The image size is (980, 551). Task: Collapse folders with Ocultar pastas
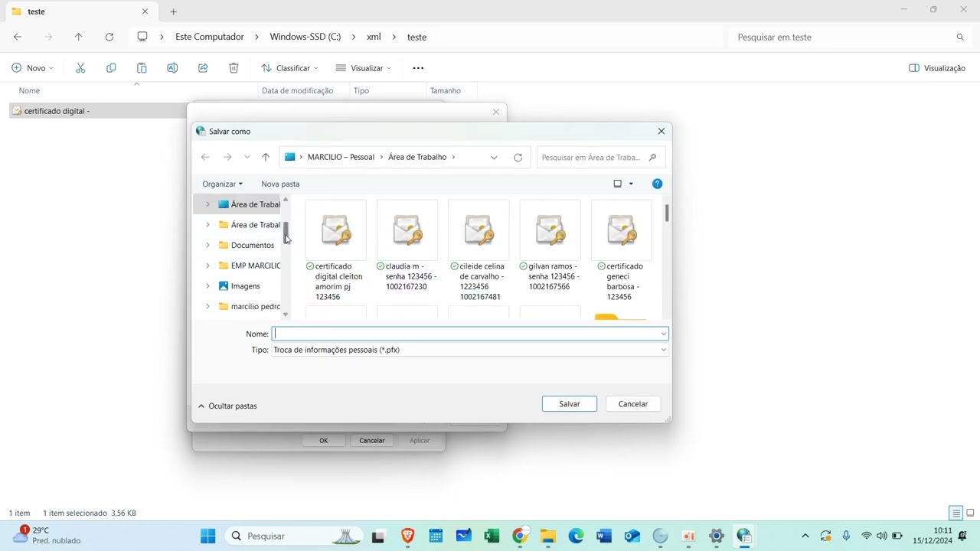pos(227,406)
